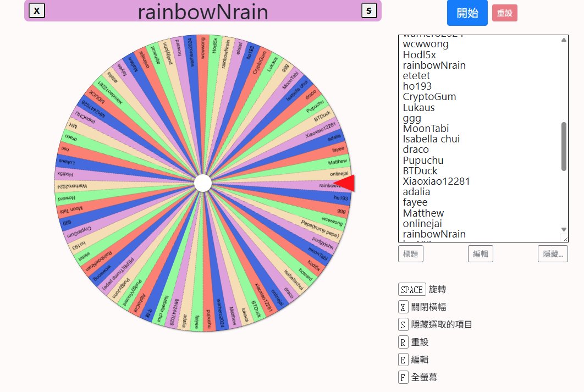Click 'adalia' in the names list
Screen dimensions: 584x392
[416, 192]
